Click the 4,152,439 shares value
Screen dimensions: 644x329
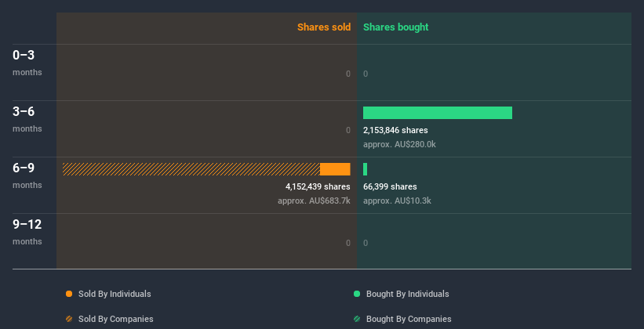(318, 186)
